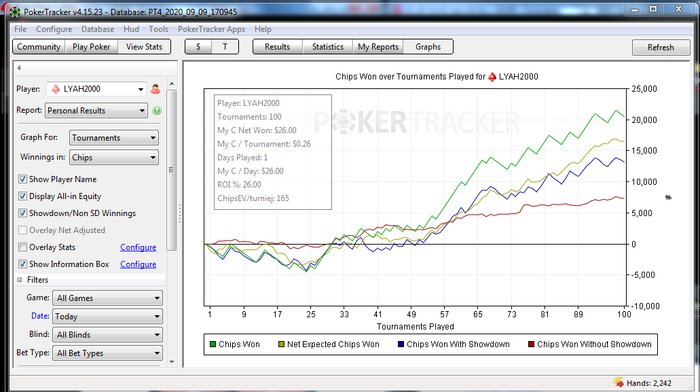
Task: Select the $ cash games button
Action: tap(198, 47)
